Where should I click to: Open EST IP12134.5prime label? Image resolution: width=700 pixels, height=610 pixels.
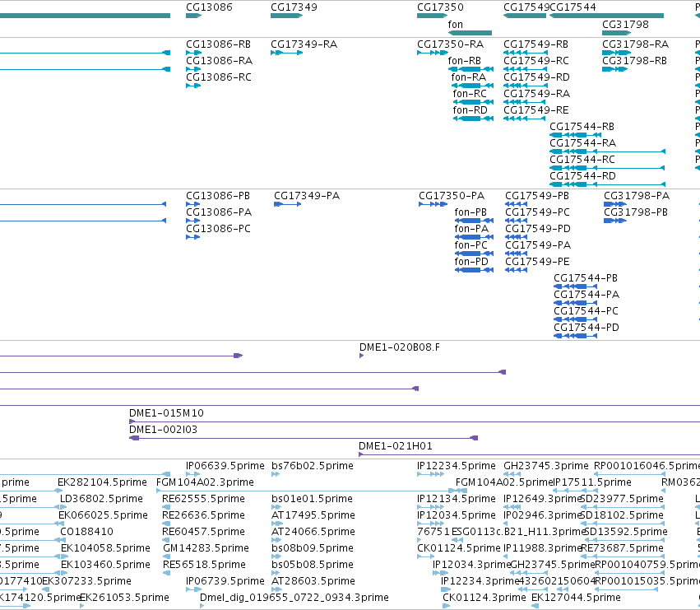457,499
